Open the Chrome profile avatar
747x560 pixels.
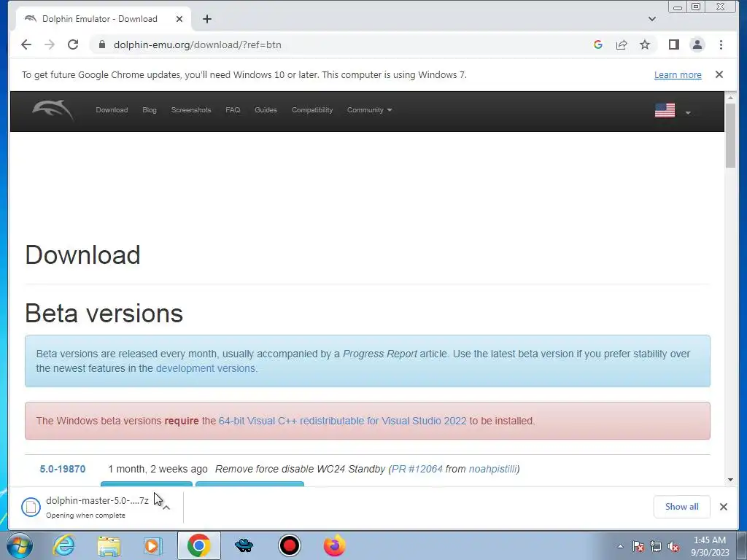697,44
